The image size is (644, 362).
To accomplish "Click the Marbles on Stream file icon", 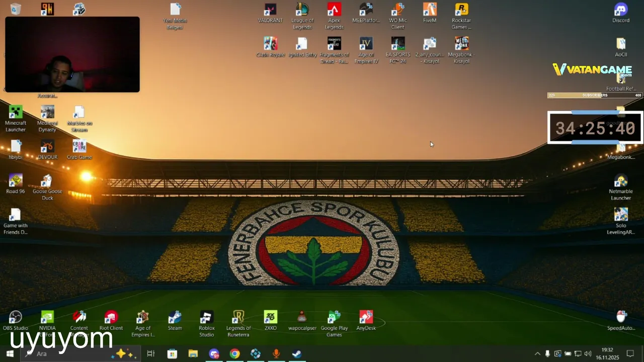I will tap(79, 119).
